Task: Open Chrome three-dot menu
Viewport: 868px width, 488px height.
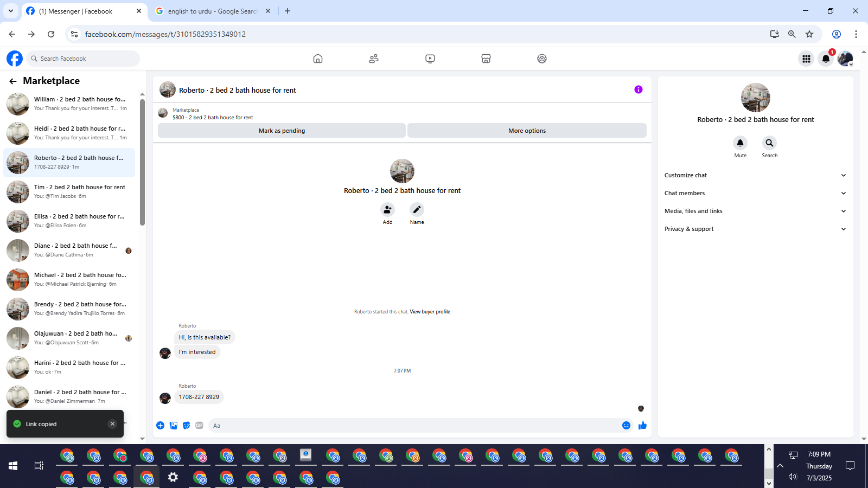Action: [x=856, y=34]
